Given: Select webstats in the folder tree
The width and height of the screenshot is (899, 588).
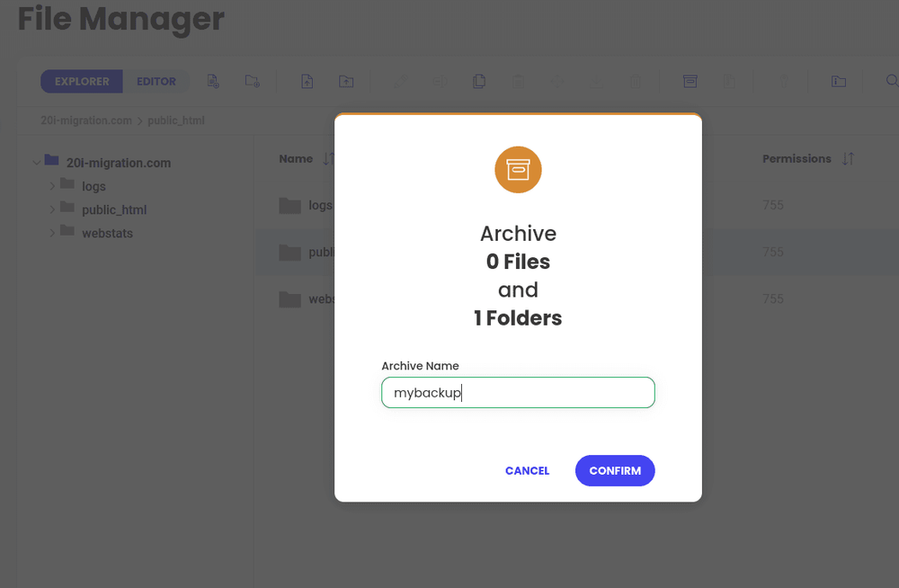Looking at the screenshot, I should 107,234.
